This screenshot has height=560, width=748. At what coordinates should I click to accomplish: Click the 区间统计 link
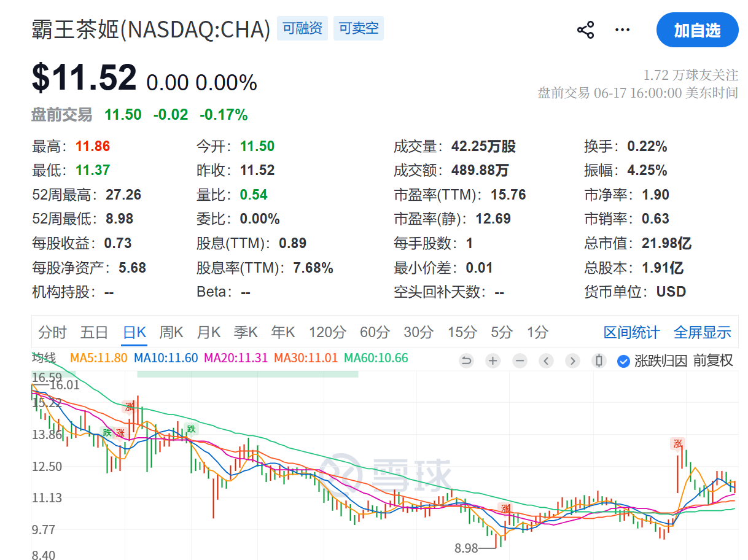pyautogui.click(x=631, y=332)
